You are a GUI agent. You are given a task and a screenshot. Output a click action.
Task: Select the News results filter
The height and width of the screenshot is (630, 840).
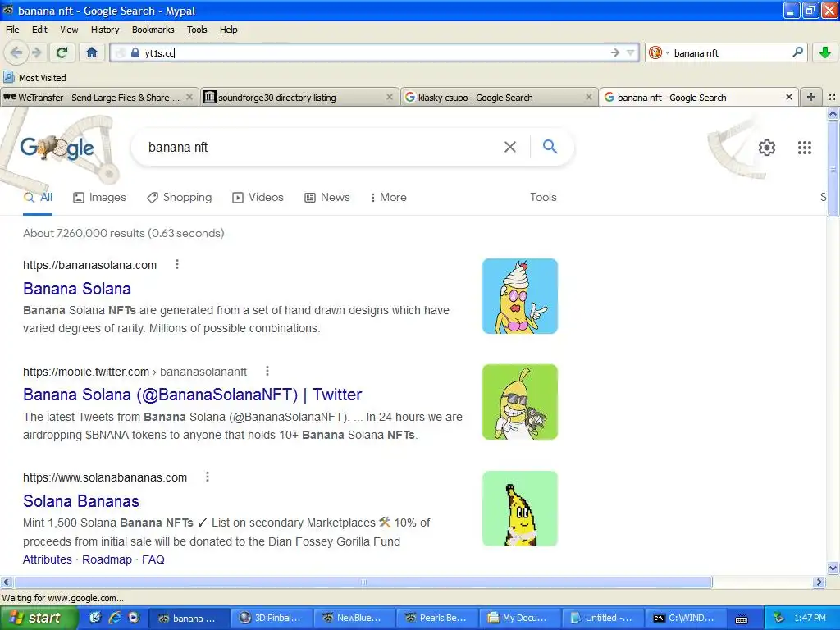click(327, 197)
